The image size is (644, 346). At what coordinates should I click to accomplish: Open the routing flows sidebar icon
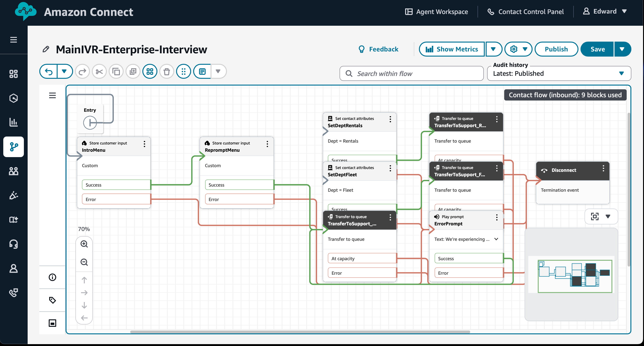[14, 147]
